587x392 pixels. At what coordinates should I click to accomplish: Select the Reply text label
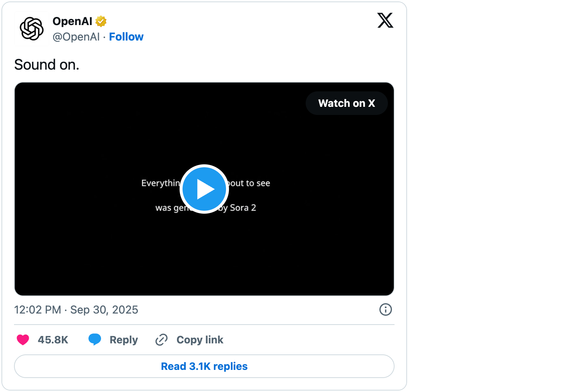click(x=124, y=340)
